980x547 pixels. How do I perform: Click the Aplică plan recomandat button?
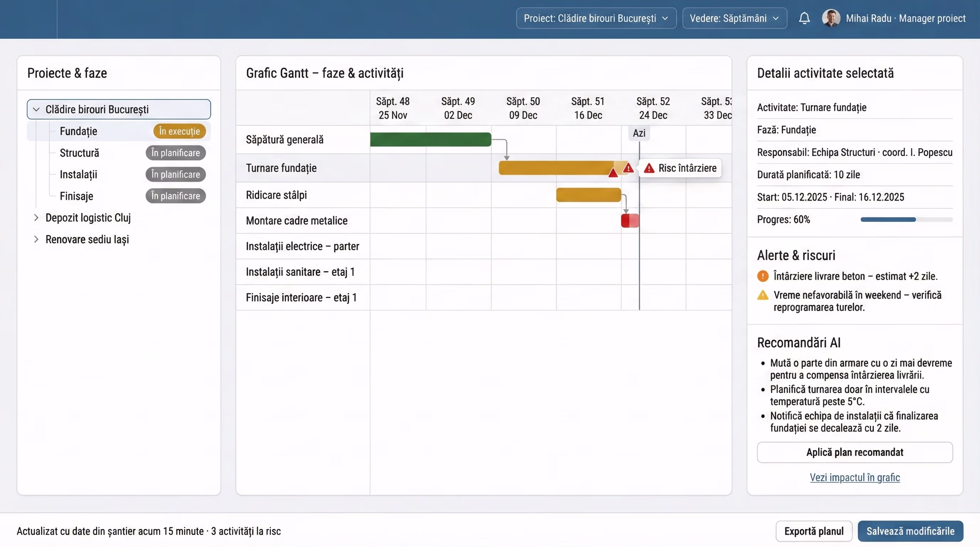tap(854, 452)
